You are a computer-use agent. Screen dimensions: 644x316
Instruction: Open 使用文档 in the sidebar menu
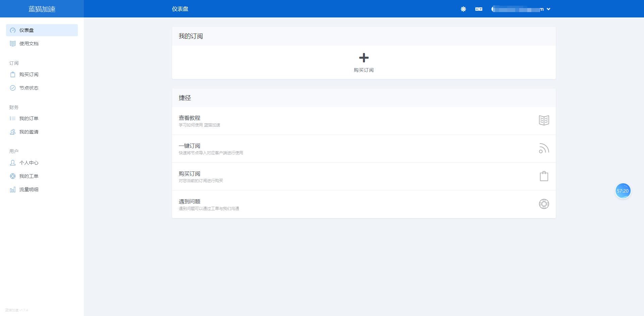pyautogui.click(x=42, y=44)
